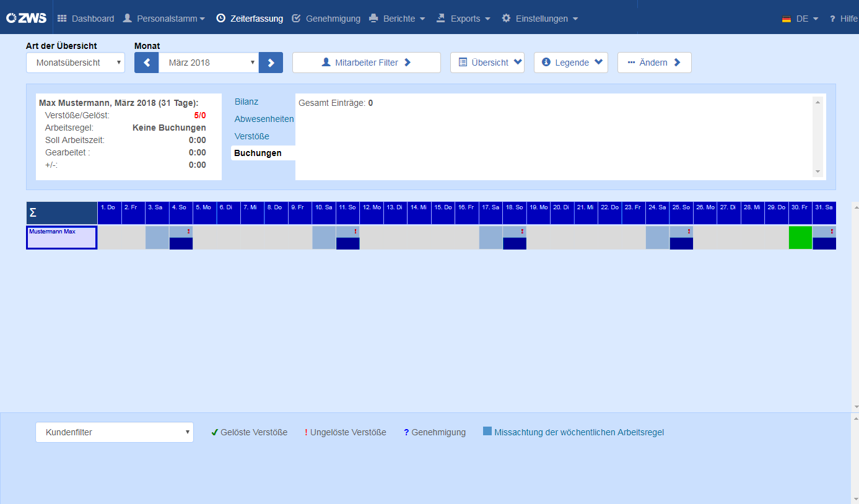Click the Mitarbeiter Filter button
The image size is (859, 504).
[367, 63]
